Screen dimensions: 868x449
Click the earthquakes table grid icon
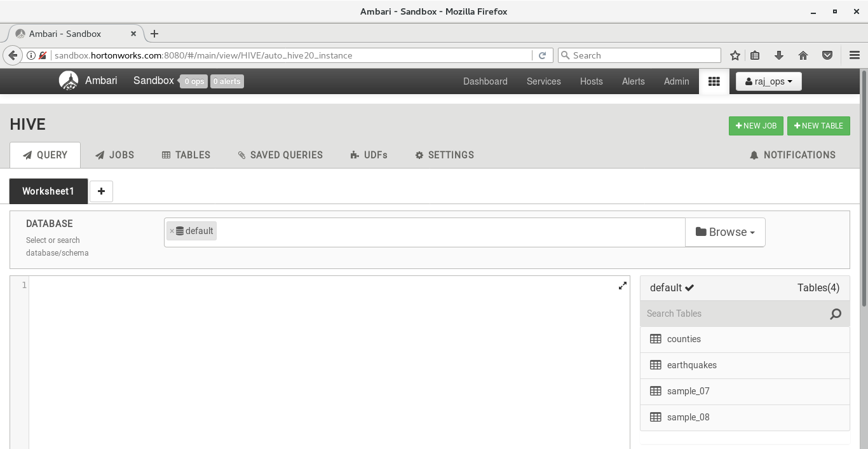[x=656, y=365]
